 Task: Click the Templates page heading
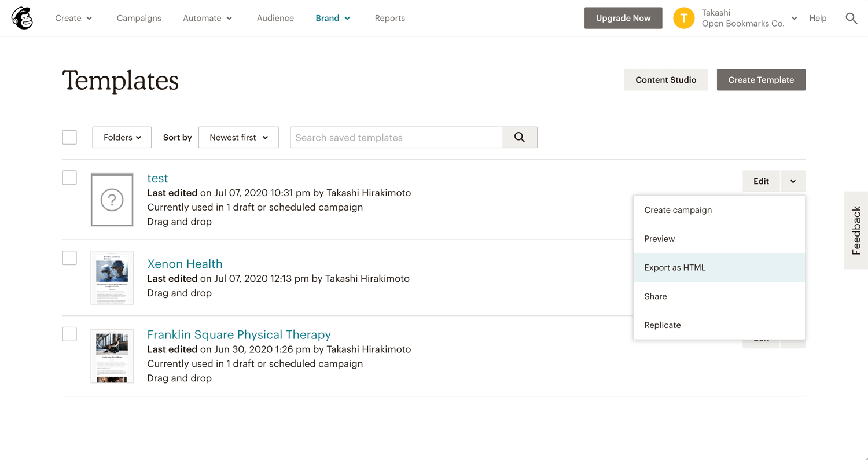(x=120, y=80)
